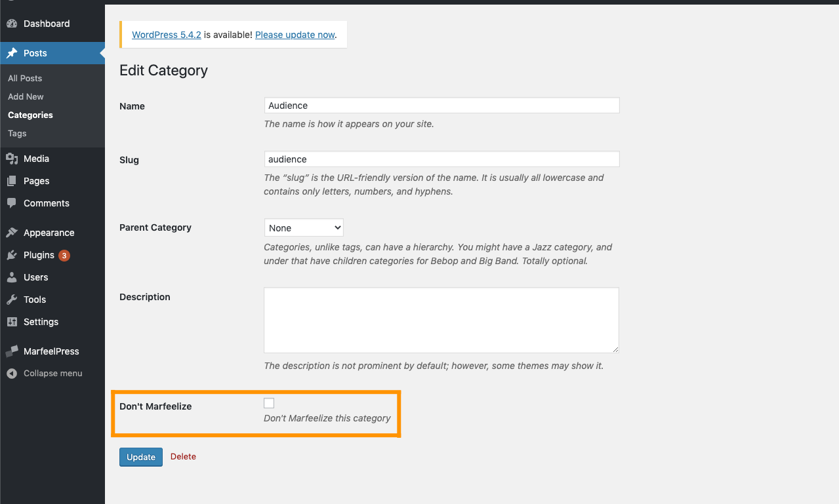839x504 pixels.
Task: Open the WordPress 5.4.2 link
Action: [167, 35]
